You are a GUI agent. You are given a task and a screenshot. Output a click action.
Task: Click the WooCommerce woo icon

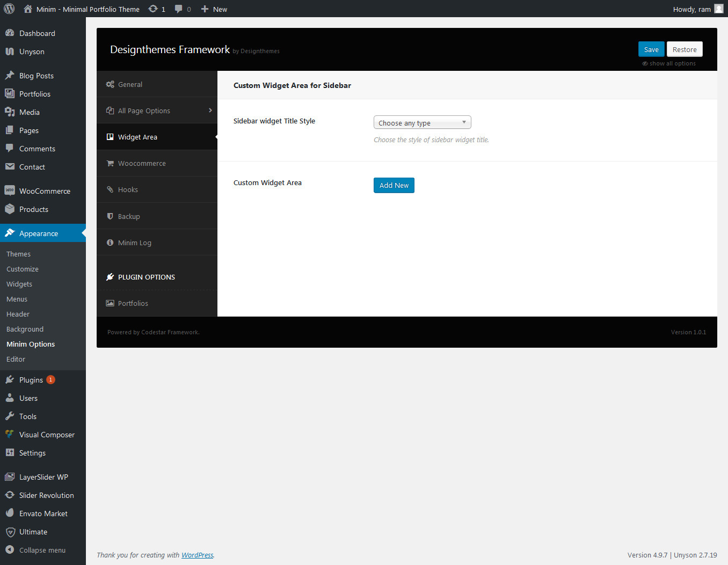pos(10,190)
